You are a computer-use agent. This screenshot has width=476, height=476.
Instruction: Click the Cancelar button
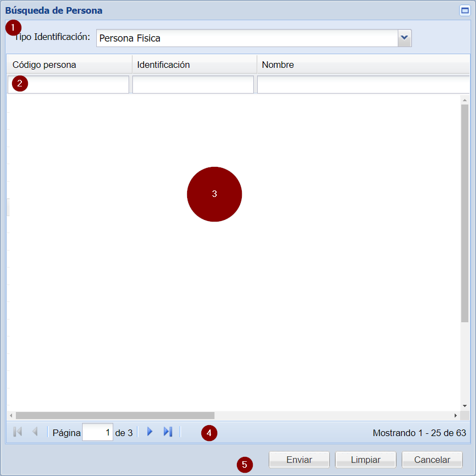[432, 460]
